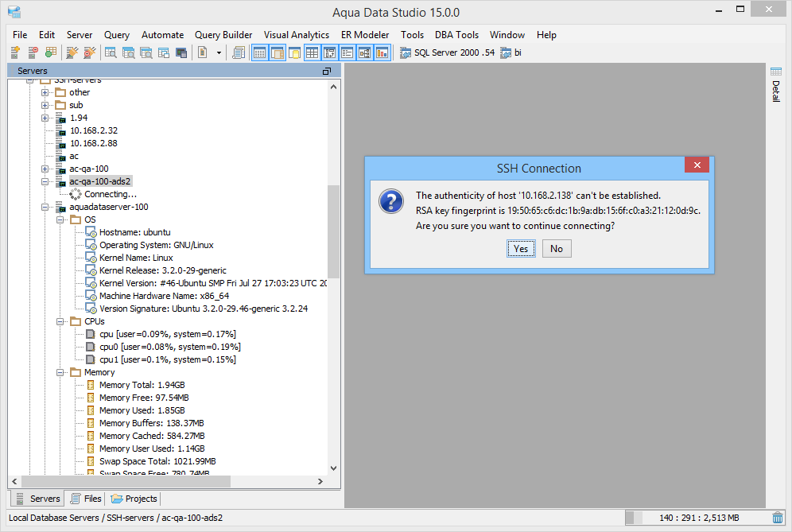Click the first magnifier query window icon
This screenshot has width=792, height=532.
point(111,52)
